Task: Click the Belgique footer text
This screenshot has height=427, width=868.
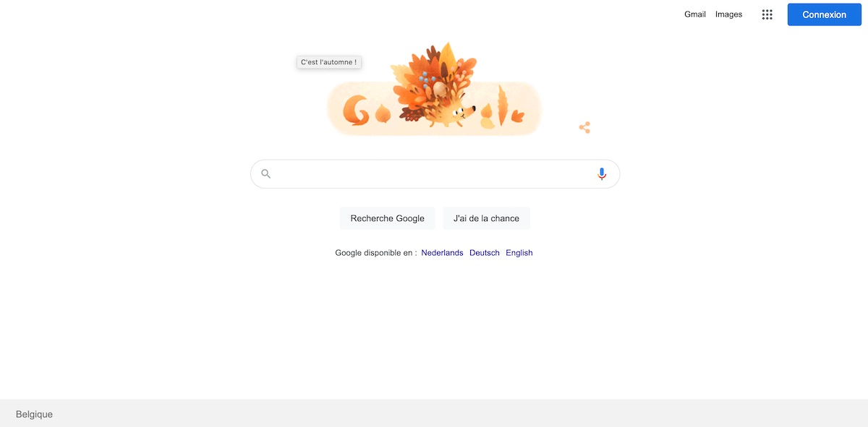Action: pyautogui.click(x=34, y=415)
